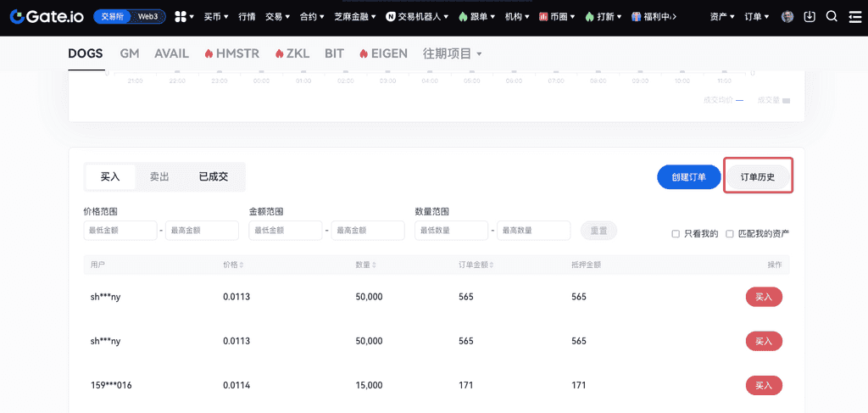Image resolution: width=868 pixels, height=413 pixels.
Task: Switch to the 卖出 tab
Action: click(159, 176)
